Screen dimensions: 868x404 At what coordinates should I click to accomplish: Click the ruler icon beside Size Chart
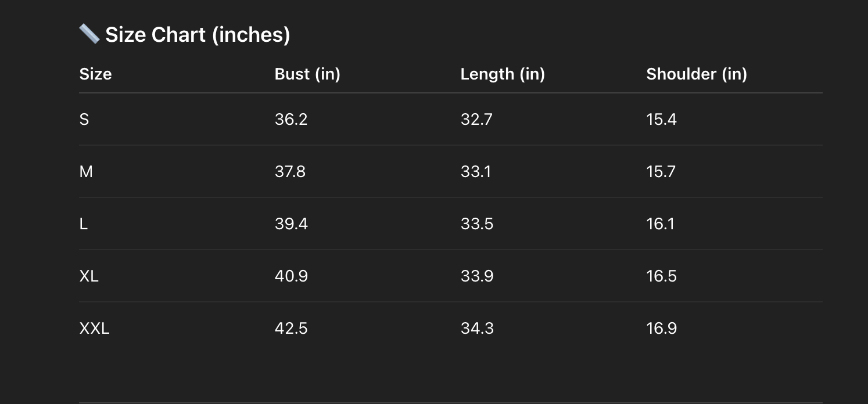(89, 34)
